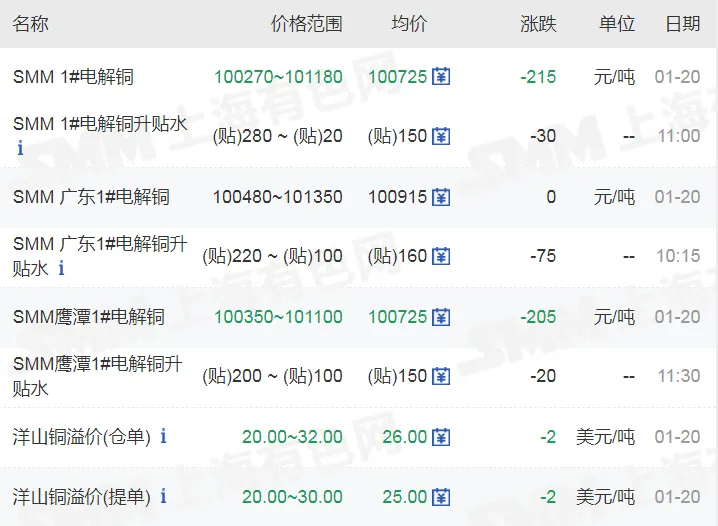Screen dimensions: 718x526
Task: Click change value -30
Action: click(x=543, y=136)
